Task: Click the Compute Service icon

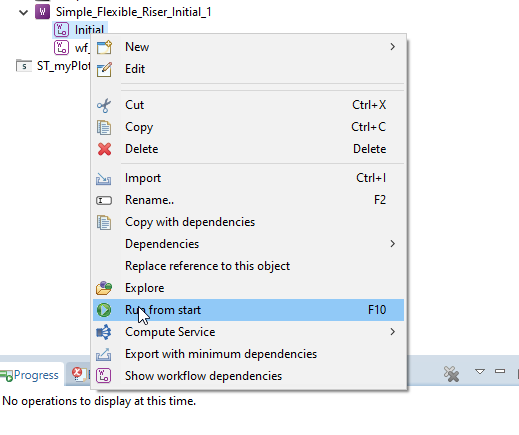Action: click(x=104, y=332)
